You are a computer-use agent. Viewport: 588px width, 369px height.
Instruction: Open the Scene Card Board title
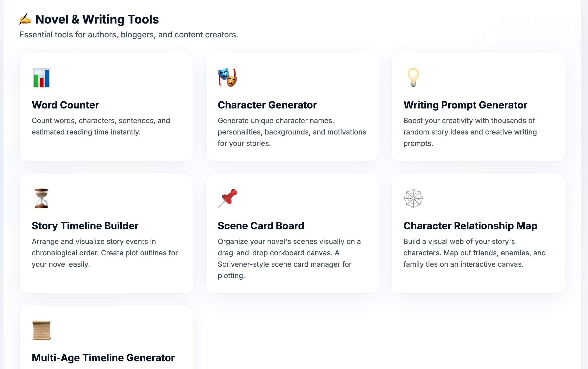click(x=261, y=226)
